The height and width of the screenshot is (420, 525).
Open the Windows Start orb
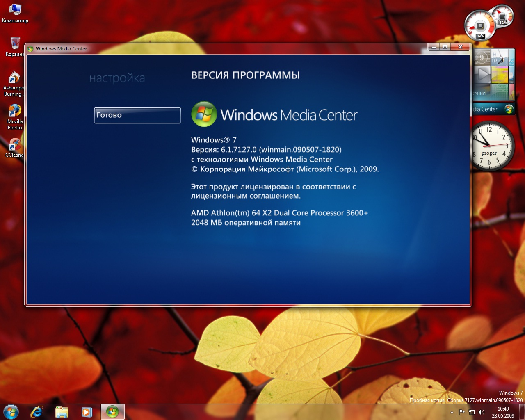pyautogui.click(x=11, y=412)
